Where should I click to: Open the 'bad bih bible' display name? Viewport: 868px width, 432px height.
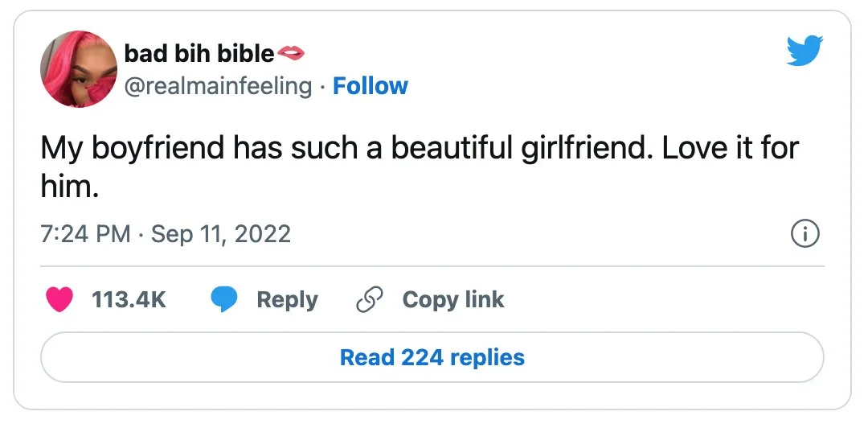click(x=199, y=53)
